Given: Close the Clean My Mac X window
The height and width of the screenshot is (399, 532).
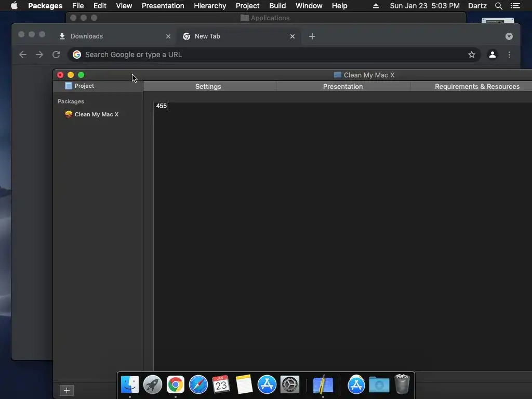Looking at the screenshot, I should tap(60, 75).
